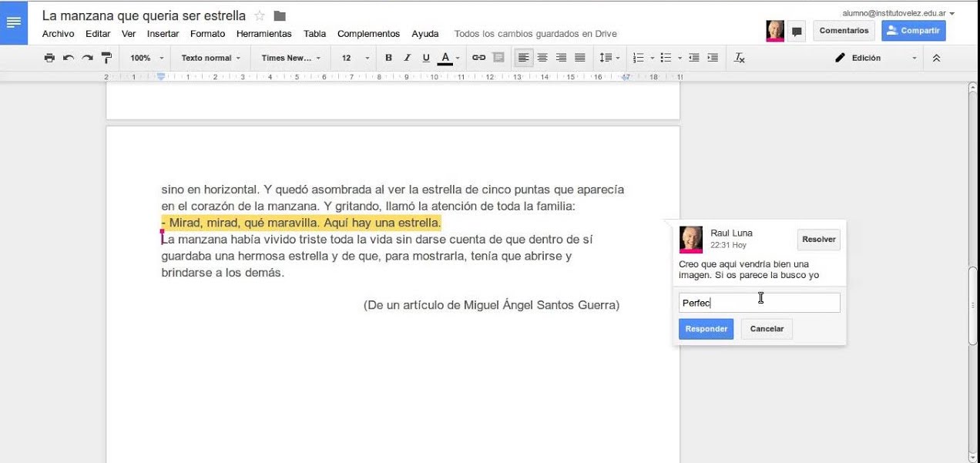The height and width of the screenshot is (463, 980).
Task: Click the comment reply text field
Action: (759, 303)
